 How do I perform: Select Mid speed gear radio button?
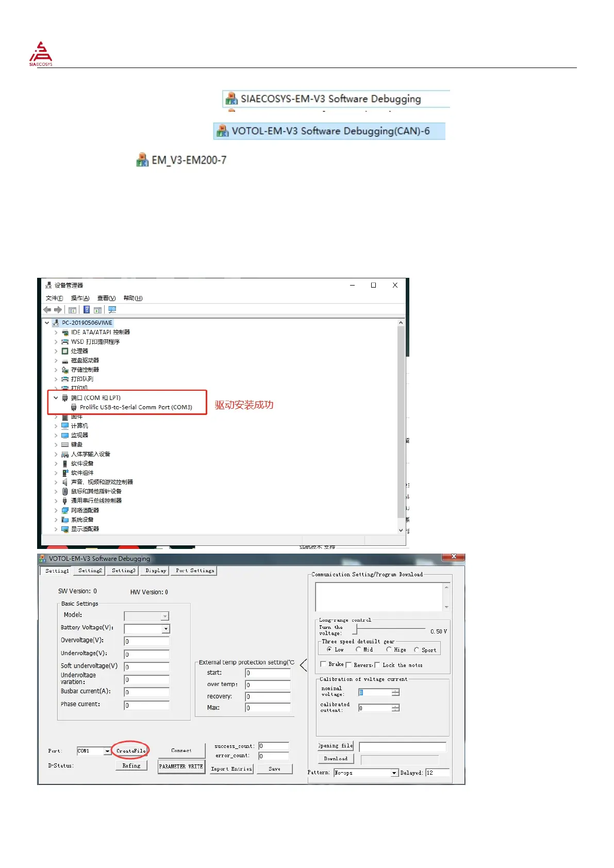[x=358, y=649]
